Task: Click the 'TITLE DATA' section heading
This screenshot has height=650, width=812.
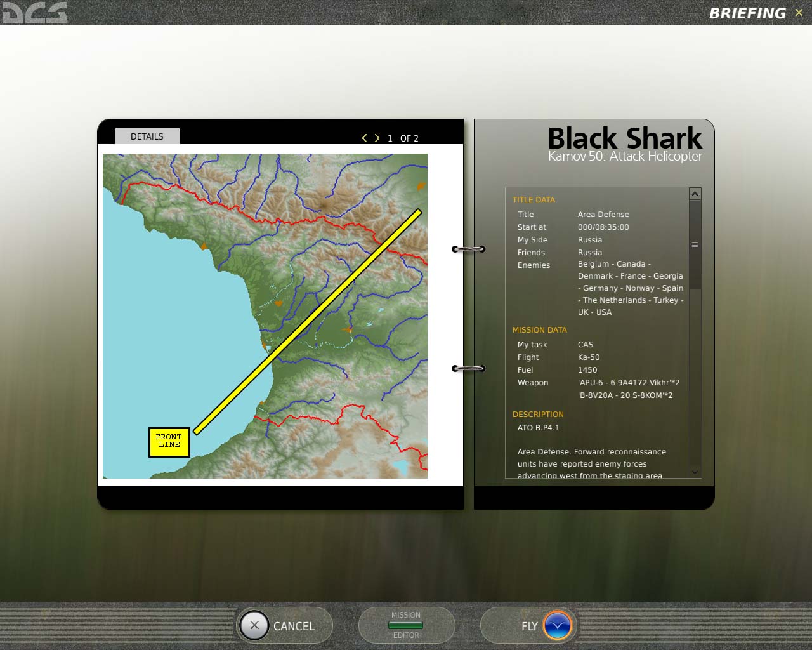Action: click(x=534, y=200)
